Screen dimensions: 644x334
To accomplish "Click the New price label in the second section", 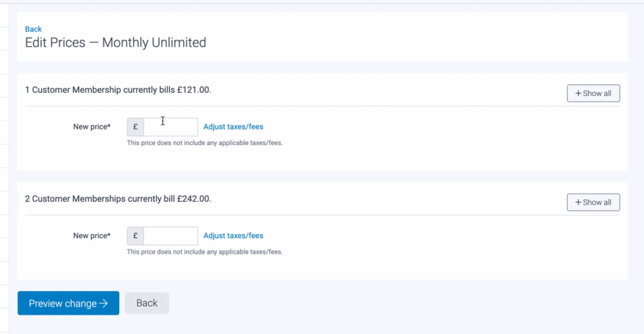I will 92,236.
